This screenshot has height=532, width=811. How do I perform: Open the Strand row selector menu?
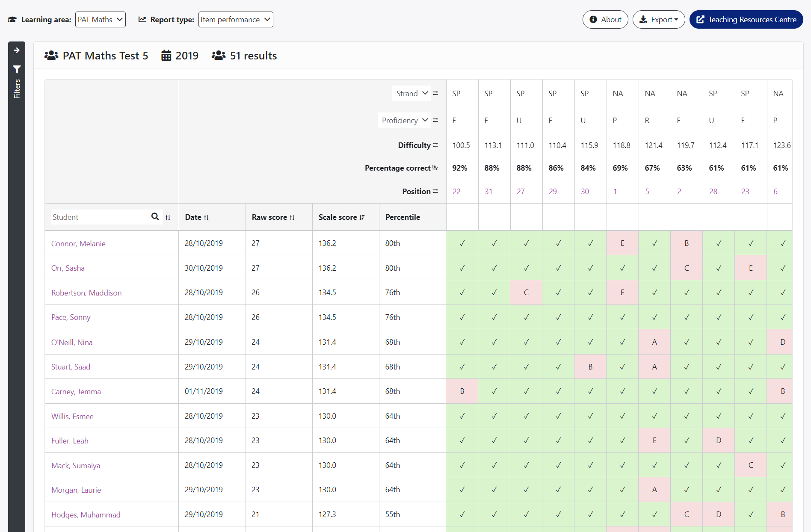tap(411, 93)
